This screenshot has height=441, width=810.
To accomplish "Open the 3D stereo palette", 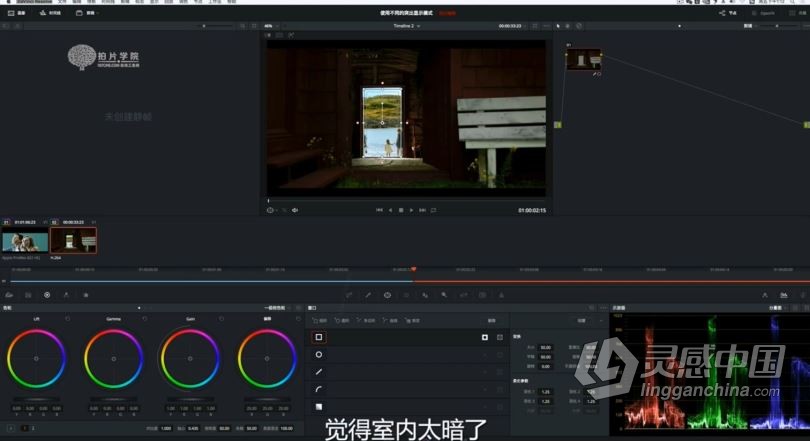I will (x=482, y=295).
